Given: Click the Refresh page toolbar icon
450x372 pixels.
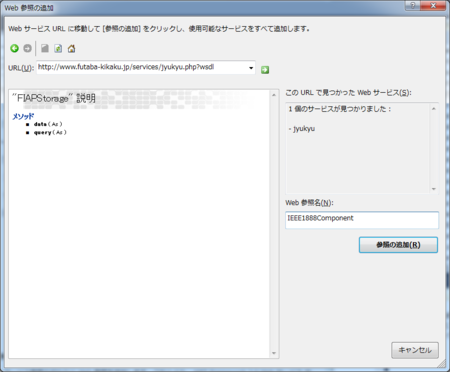Looking at the screenshot, I should pyautogui.click(x=58, y=49).
